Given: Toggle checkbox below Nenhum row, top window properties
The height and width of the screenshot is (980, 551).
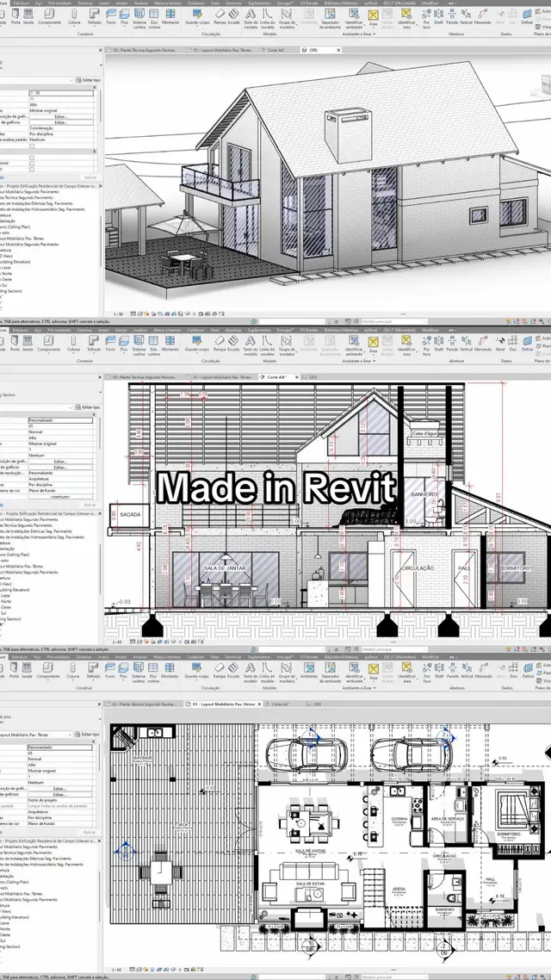Looking at the screenshot, I should click(33, 146).
